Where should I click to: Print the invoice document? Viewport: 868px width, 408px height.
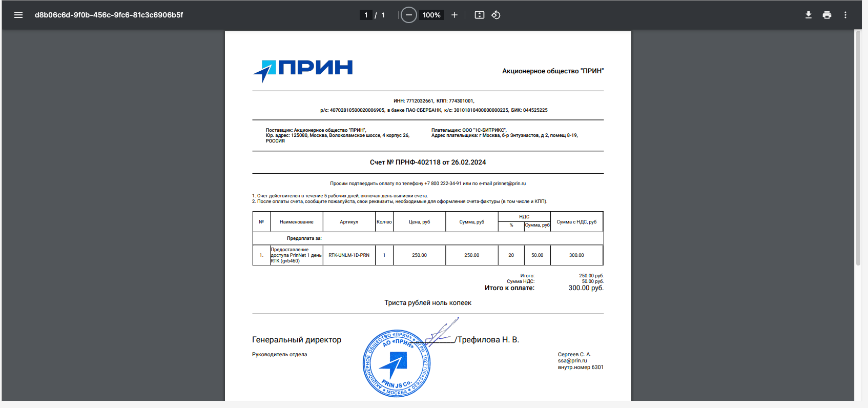point(827,15)
